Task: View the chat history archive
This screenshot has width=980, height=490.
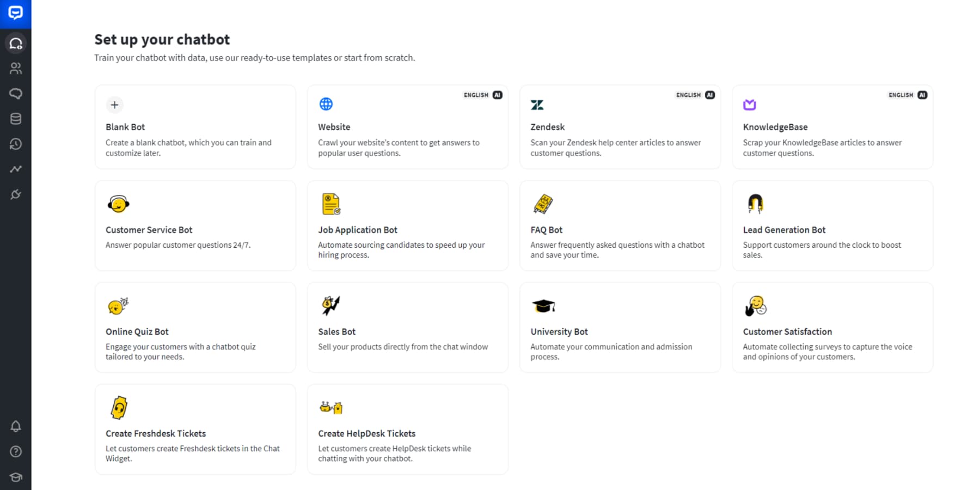Action: pos(15,144)
